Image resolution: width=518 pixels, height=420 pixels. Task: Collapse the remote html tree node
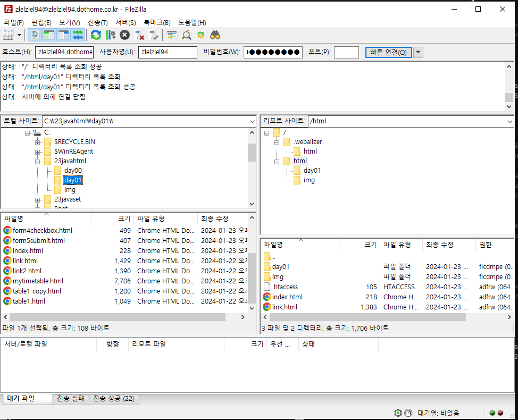point(277,162)
